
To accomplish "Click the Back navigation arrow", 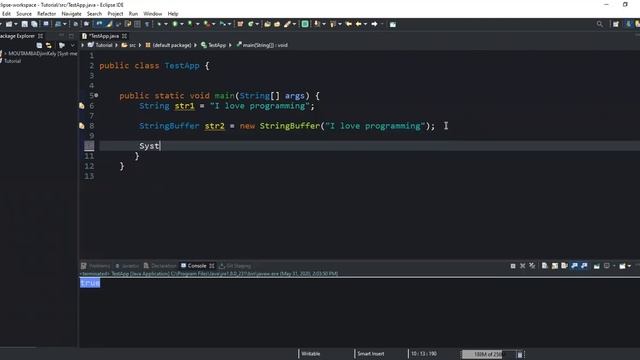I will [x=358, y=24].
